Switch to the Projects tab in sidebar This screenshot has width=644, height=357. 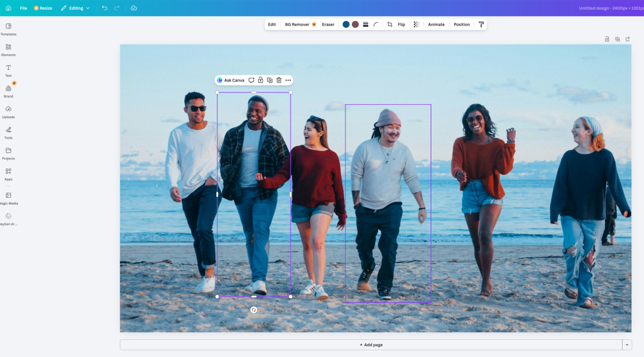(8, 153)
